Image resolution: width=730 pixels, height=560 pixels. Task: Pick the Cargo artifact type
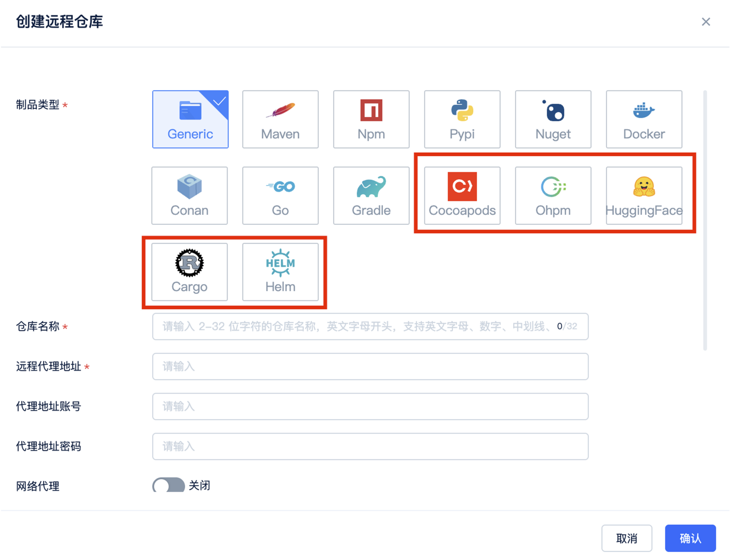(x=189, y=272)
